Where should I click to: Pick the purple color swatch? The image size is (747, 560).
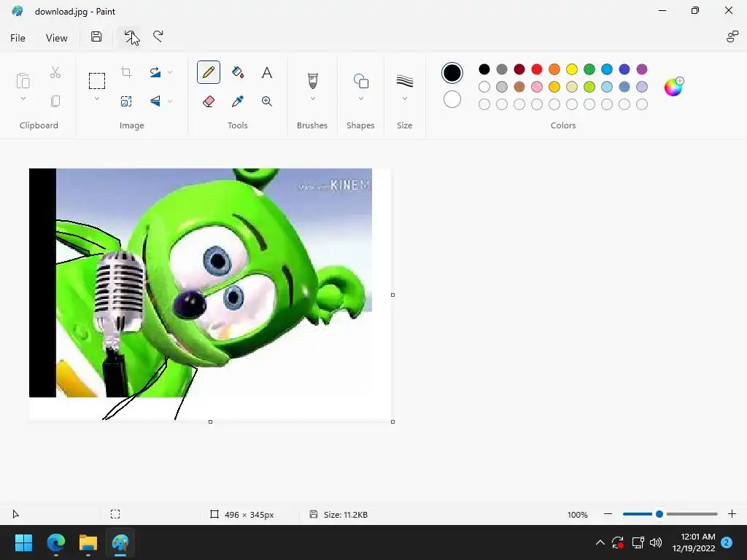tap(642, 69)
